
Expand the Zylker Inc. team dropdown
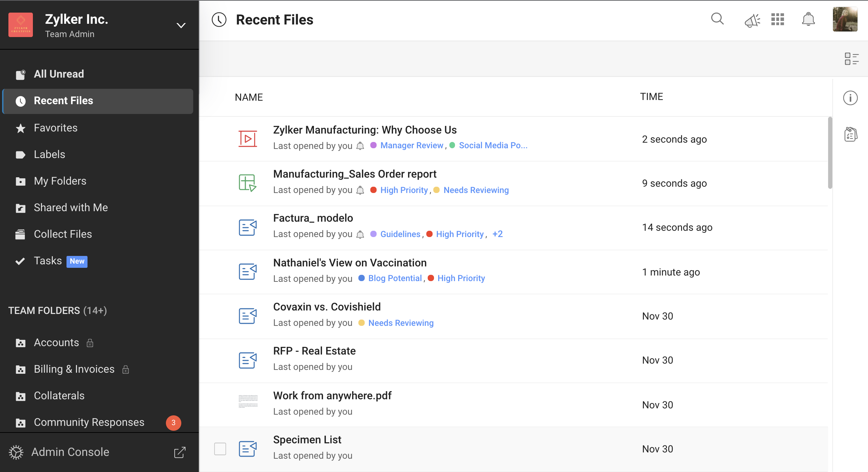(181, 25)
